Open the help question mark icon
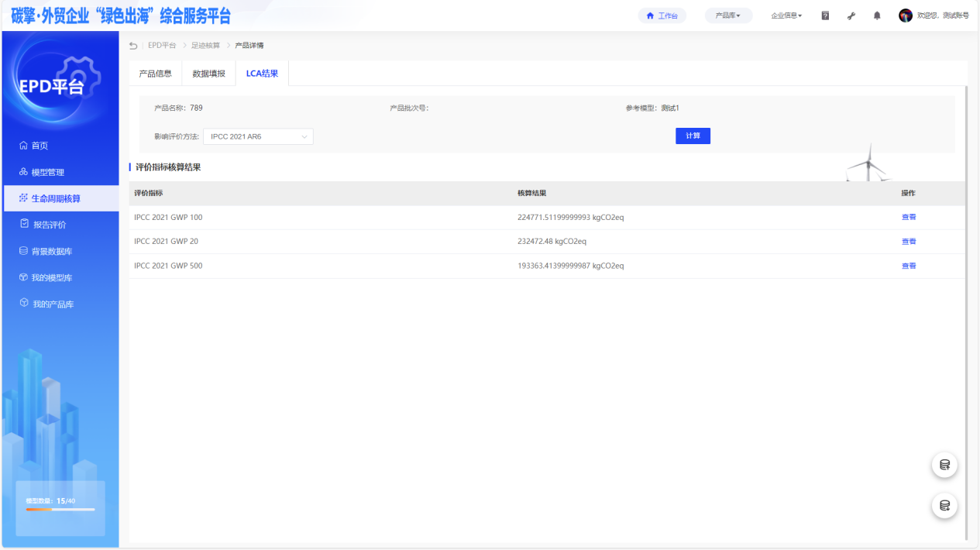This screenshot has height=550, width=980. tap(825, 15)
